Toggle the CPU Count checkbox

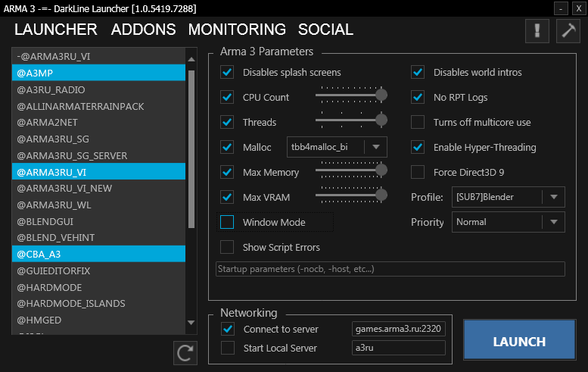(x=227, y=97)
